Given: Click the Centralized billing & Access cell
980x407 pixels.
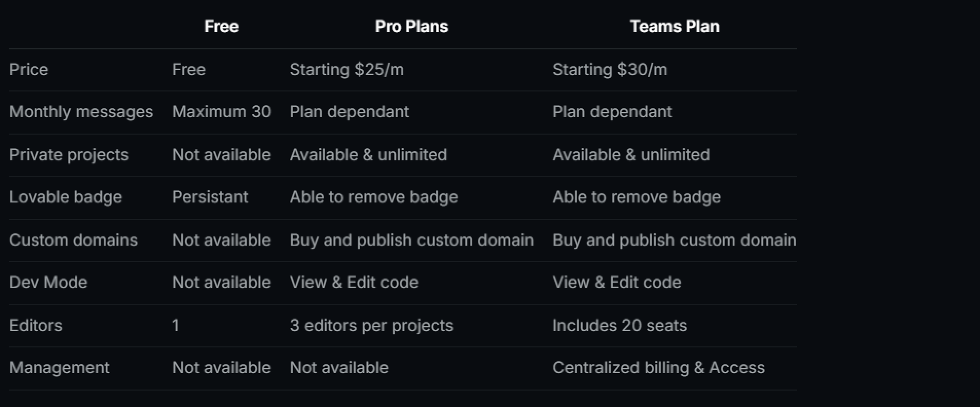Looking at the screenshot, I should [x=659, y=368].
